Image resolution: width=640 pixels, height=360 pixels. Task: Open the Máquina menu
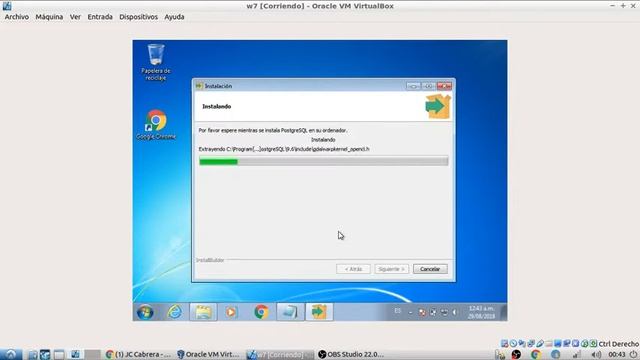click(49, 17)
